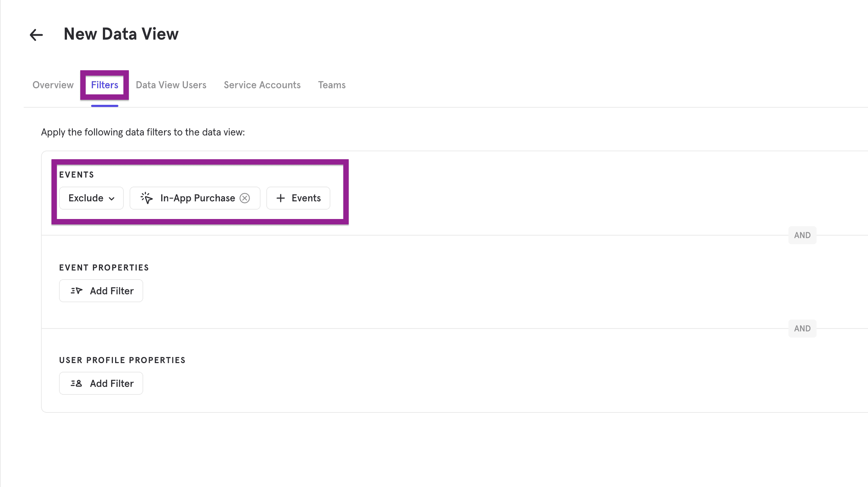Open the Service Accounts tab
868x487 pixels.
[x=262, y=85]
